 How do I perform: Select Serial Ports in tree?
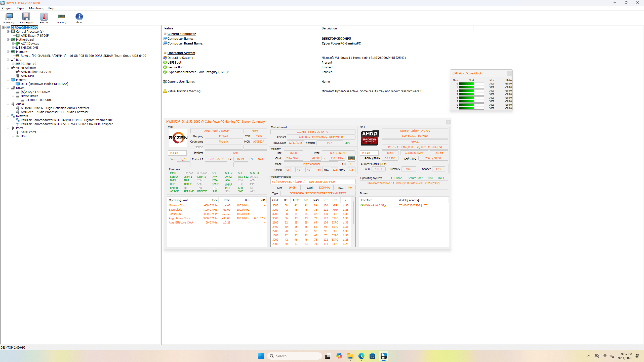pyautogui.click(x=28, y=132)
